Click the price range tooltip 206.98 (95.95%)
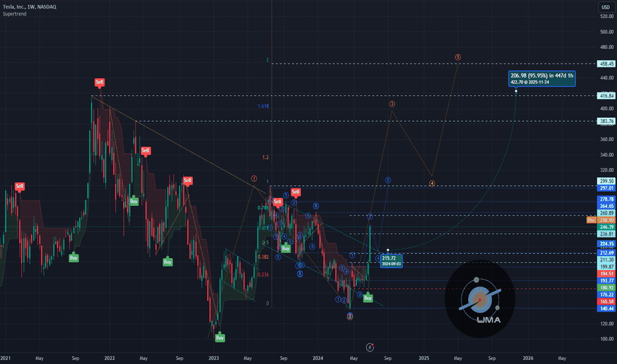 click(542, 78)
